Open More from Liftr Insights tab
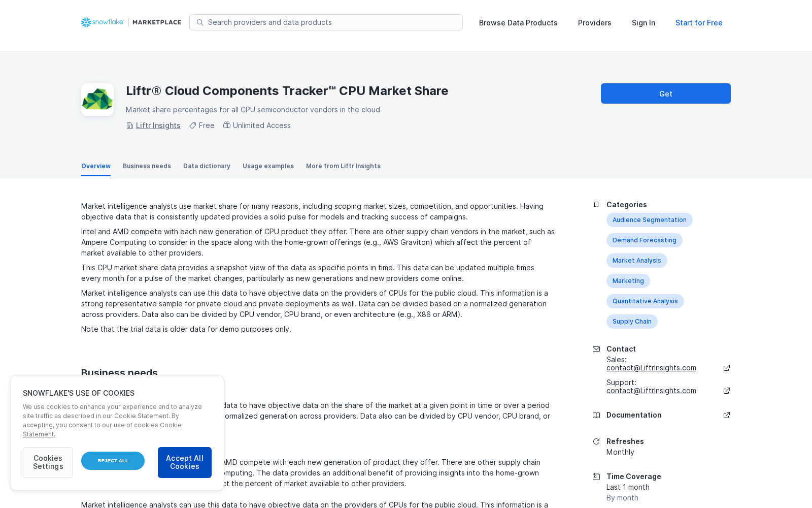The width and height of the screenshot is (812, 508). click(x=343, y=166)
